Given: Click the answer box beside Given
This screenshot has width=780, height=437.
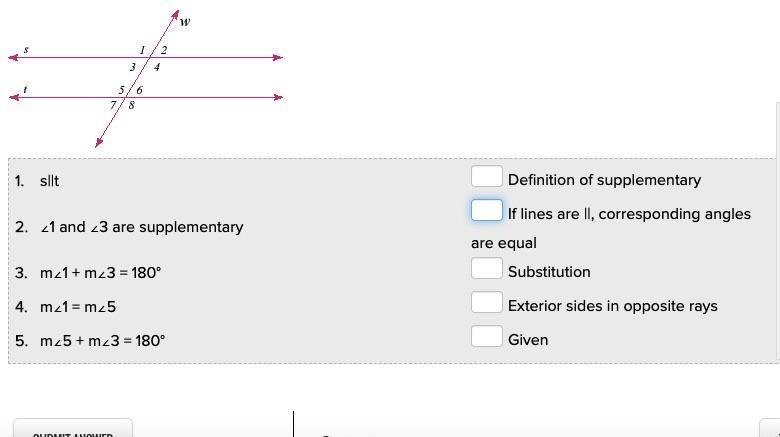Looking at the screenshot, I should pos(486,337).
